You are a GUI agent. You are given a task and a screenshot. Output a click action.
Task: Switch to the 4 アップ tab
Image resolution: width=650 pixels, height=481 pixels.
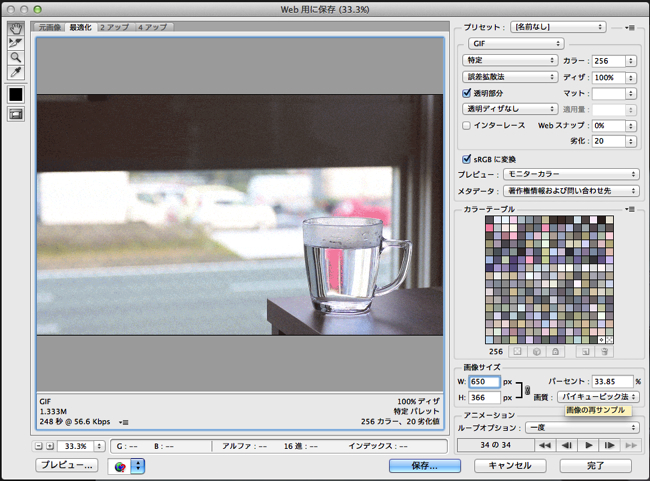154,27
